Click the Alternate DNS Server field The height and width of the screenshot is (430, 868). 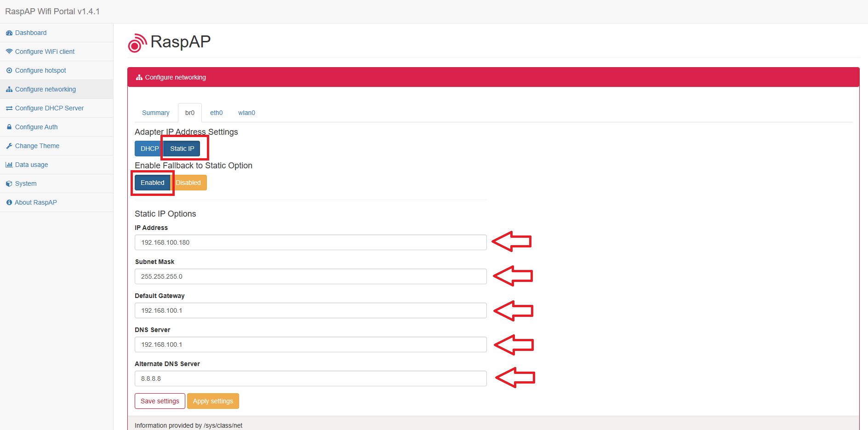(311, 378)
